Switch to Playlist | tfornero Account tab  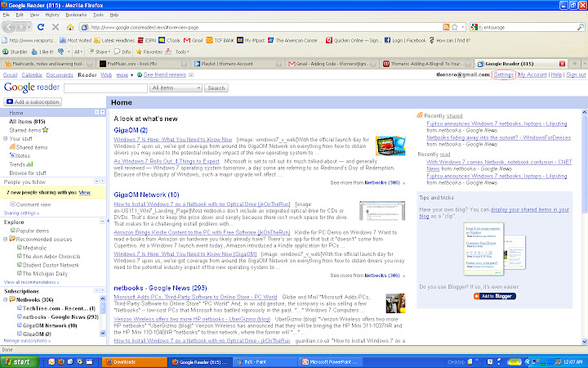238,64
